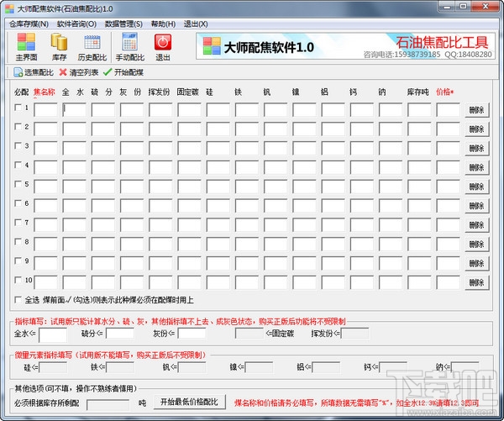Click the 清空列表 red X item

pyautogui.click(x=79, y=72)
